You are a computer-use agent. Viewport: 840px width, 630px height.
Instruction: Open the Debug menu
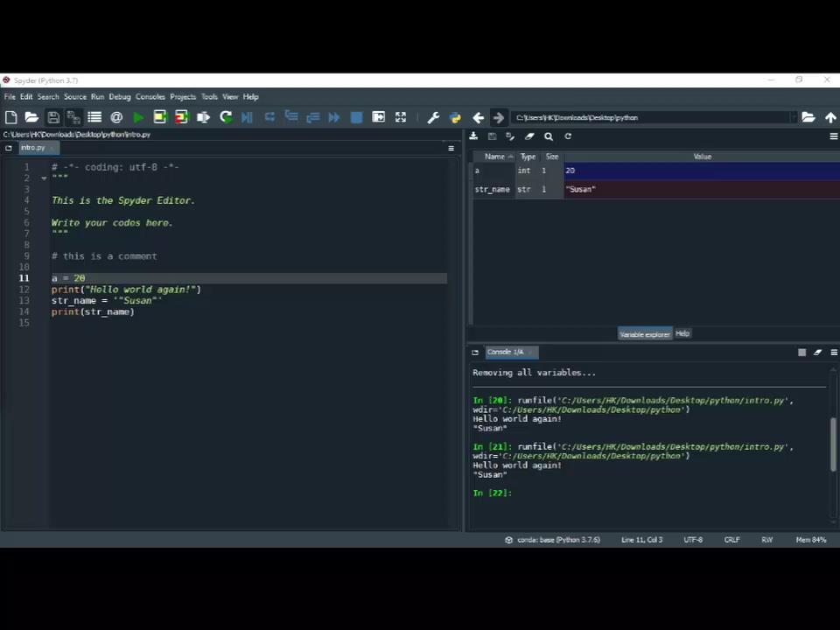pos(120,97)
